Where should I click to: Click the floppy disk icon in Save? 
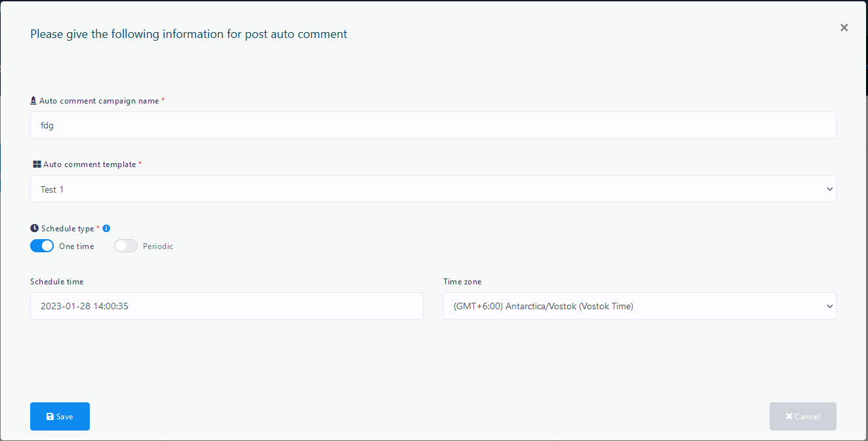(50, 417)
